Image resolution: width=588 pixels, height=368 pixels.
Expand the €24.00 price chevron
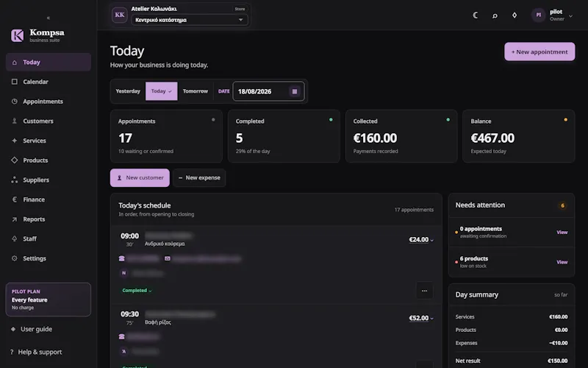pos(431,241)
